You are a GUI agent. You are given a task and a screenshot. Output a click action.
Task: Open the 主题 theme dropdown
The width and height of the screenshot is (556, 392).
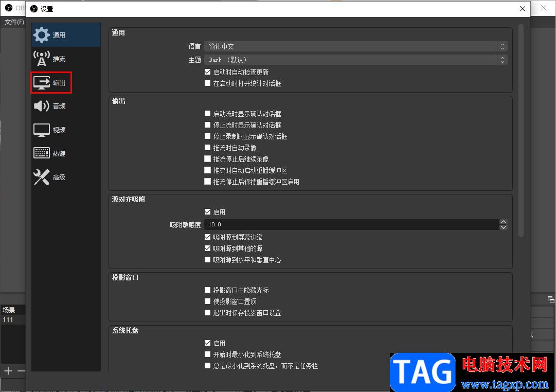pos(355,60)
